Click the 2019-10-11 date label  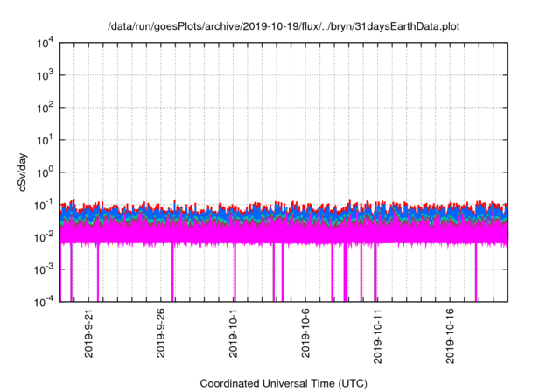coord(377,337)
